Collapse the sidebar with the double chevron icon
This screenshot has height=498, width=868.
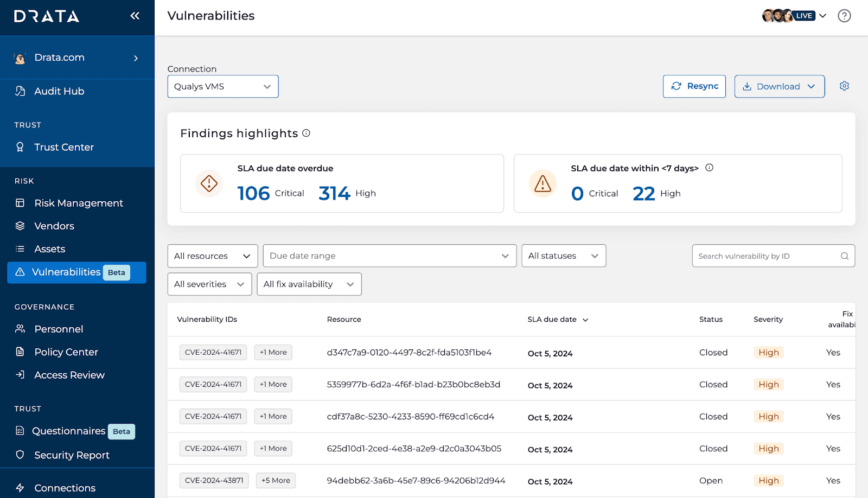(x=135, y=16)
